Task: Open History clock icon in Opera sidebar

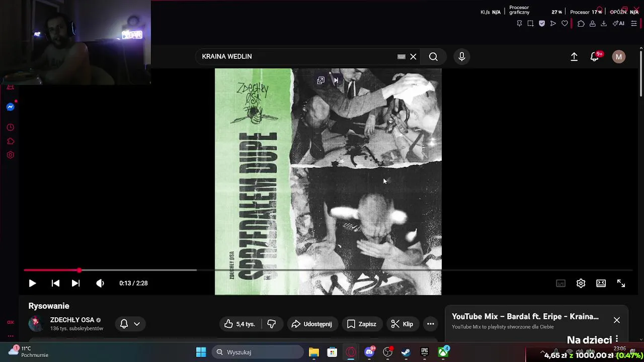Action: tap(10, 128)
